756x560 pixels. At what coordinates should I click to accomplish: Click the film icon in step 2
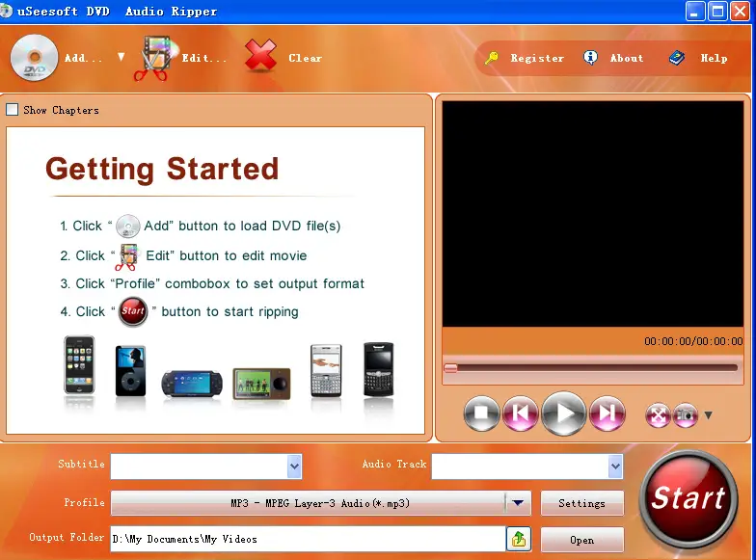pyautogui.click(x=127, y=256)
